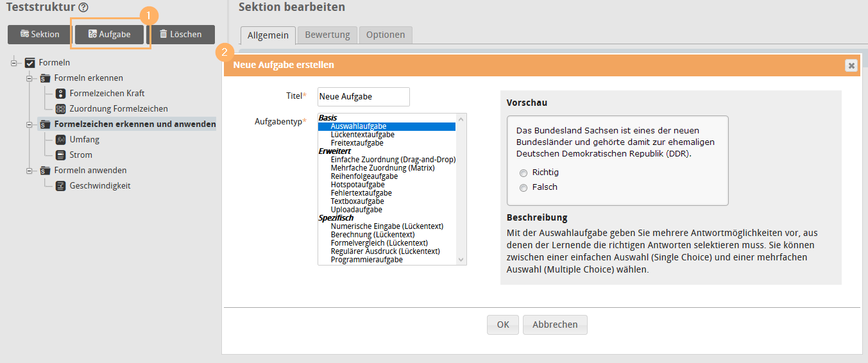Select Textboxaufgabe in the list
Image resolution: width=868 pixels, height=363 pixels.
point(386,201)
